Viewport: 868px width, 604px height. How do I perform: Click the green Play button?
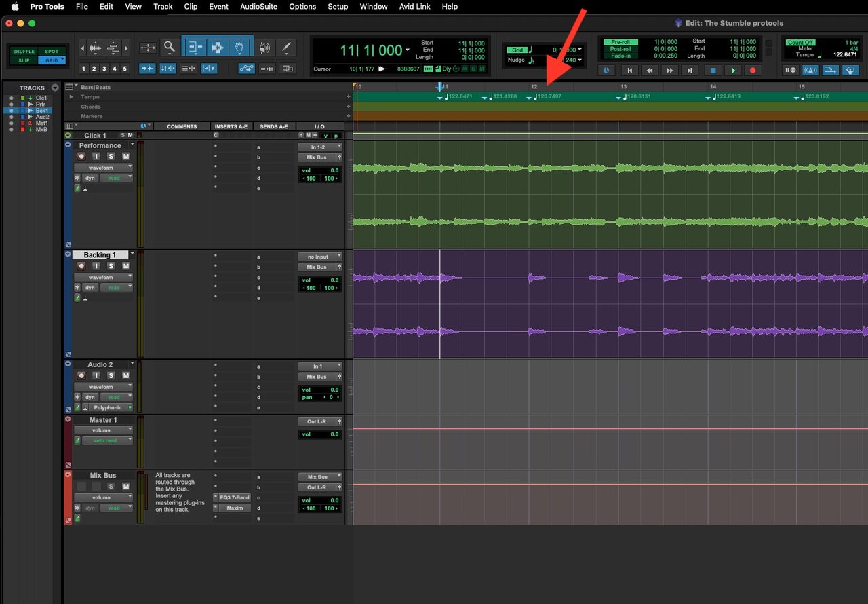[732, 70]
